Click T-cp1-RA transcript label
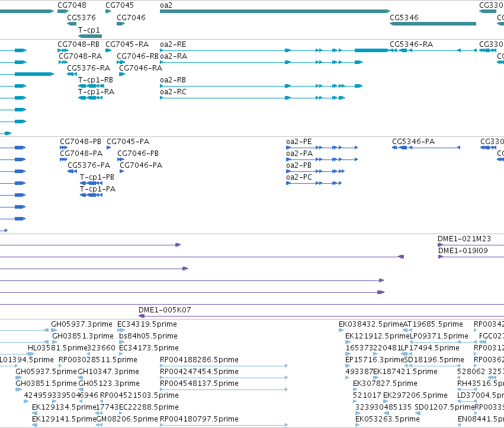This screenshot has height=428, width=504. point(96,92)
